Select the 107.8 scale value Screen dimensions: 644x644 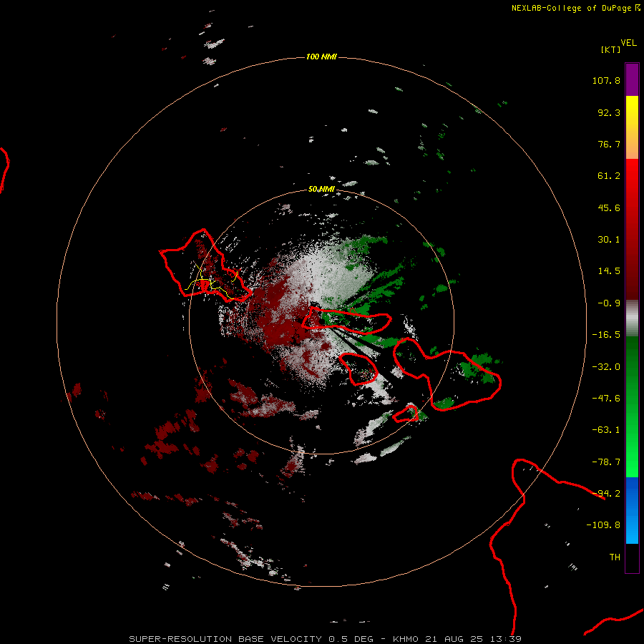(606, 80)
